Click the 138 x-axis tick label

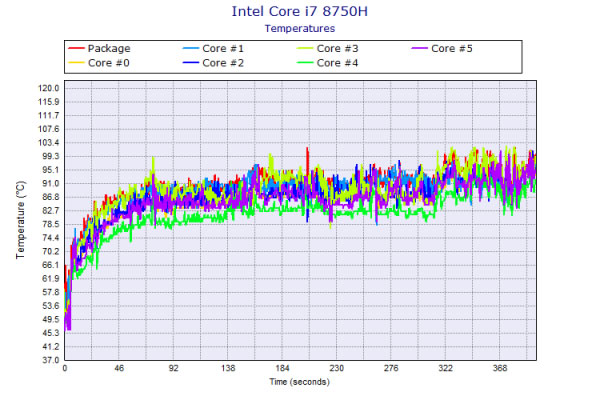tap(228, 368)
